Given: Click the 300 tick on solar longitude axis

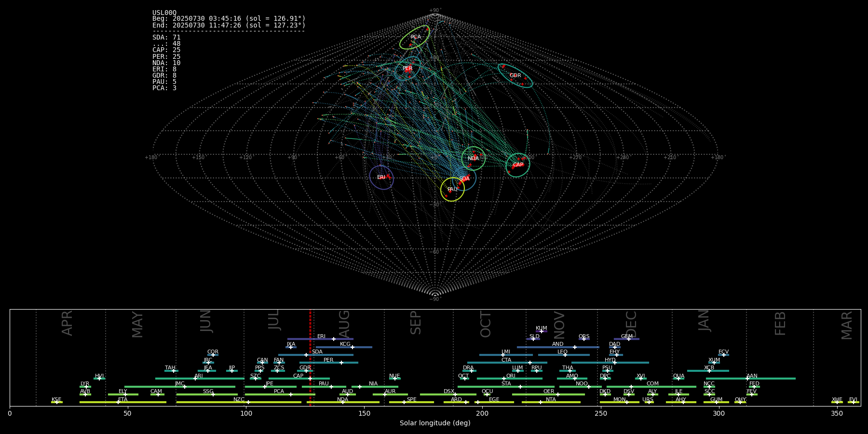Looking at the screenshot, I should [719, 413].
